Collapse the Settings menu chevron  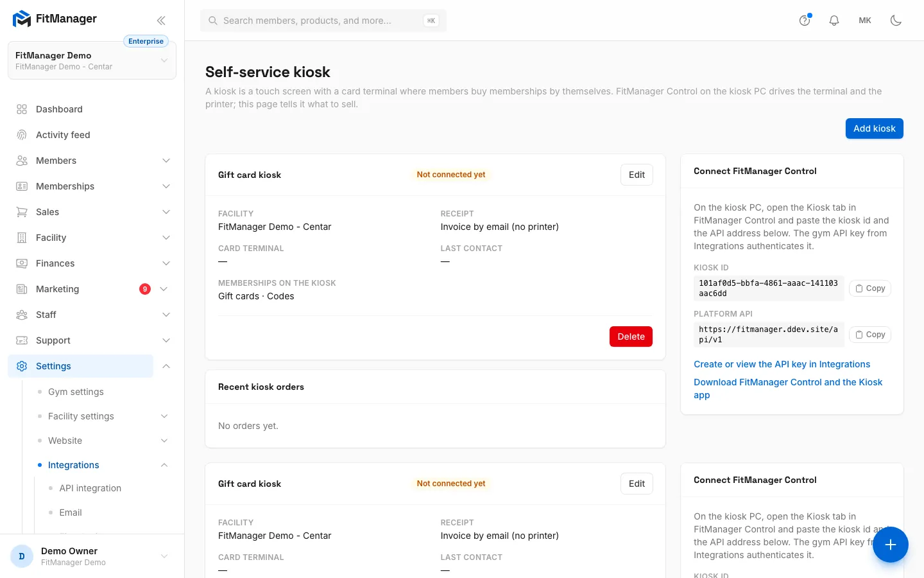coord(166,366)
